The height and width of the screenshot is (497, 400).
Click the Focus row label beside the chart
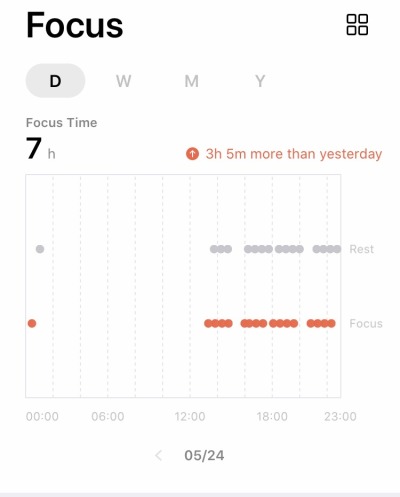point(366,323)
